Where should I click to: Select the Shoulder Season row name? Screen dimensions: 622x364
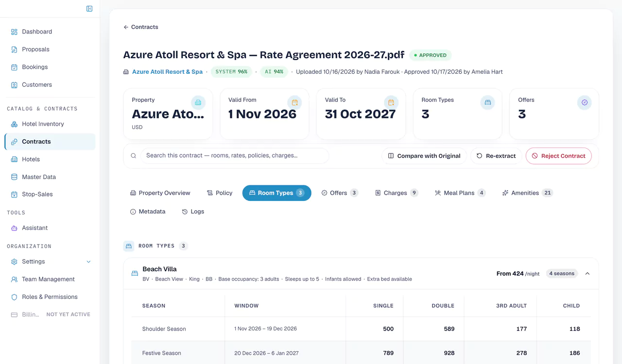164,329
